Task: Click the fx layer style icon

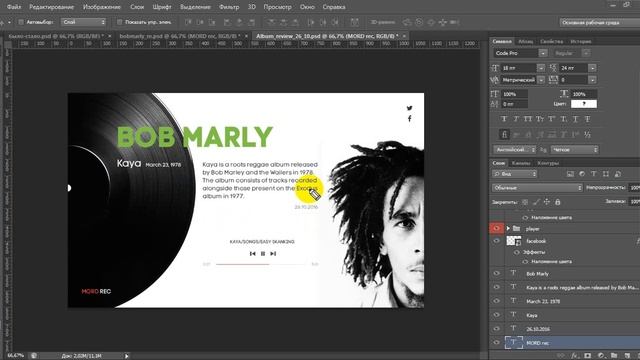Action: pyautogui.click(x=575, y=356)
